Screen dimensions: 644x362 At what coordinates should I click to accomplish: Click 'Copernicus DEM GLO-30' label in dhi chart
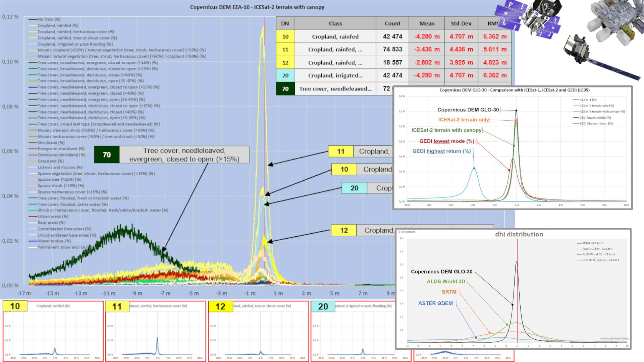pos(441,271)
